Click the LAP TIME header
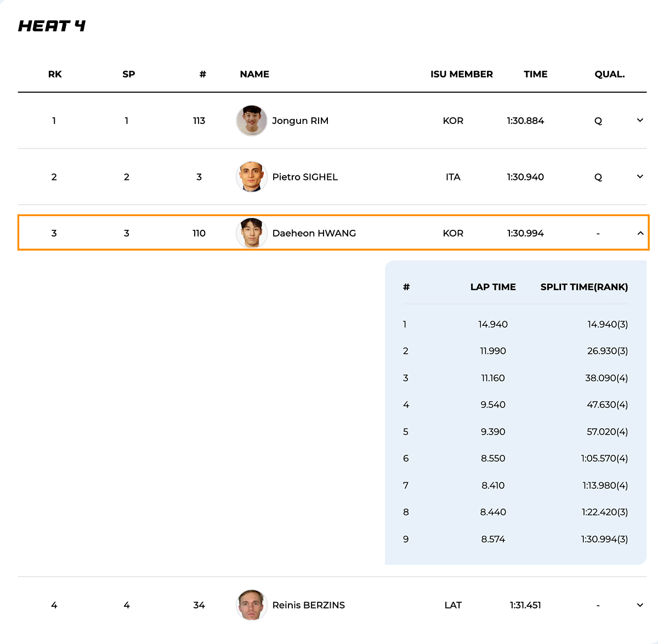The width and height of the screenshot is (658, 644). pyautogui.click(x=492, y=287)
